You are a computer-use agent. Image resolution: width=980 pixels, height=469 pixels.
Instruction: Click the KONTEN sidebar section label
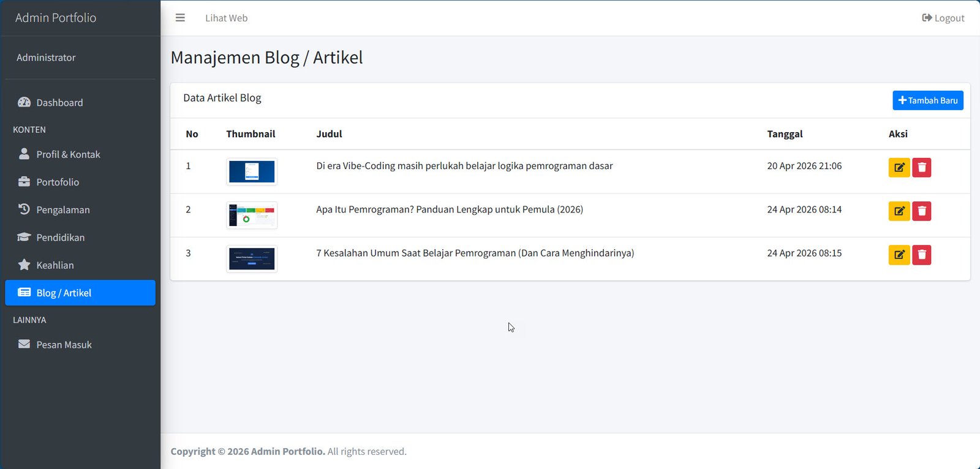(x=29, y=130)
